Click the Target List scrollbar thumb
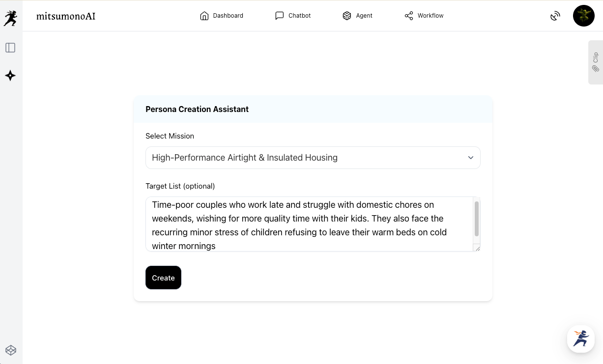Screen dimensions: 603x364 [x=476, y=219]
